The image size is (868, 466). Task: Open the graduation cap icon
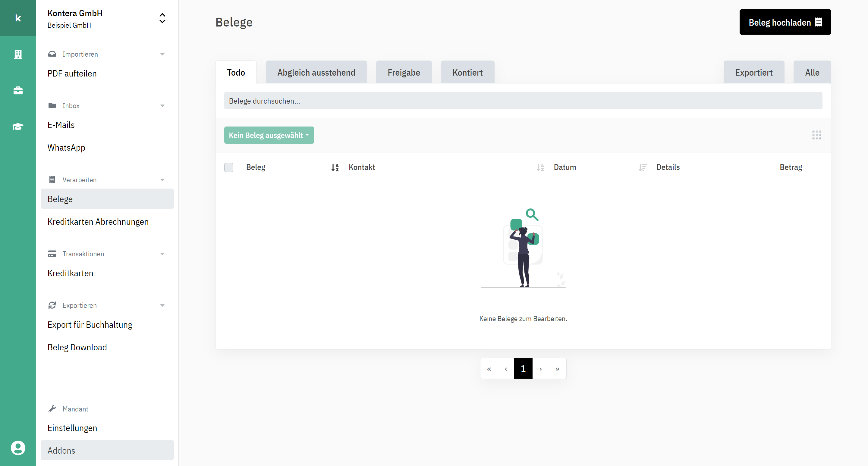[18, 127]
